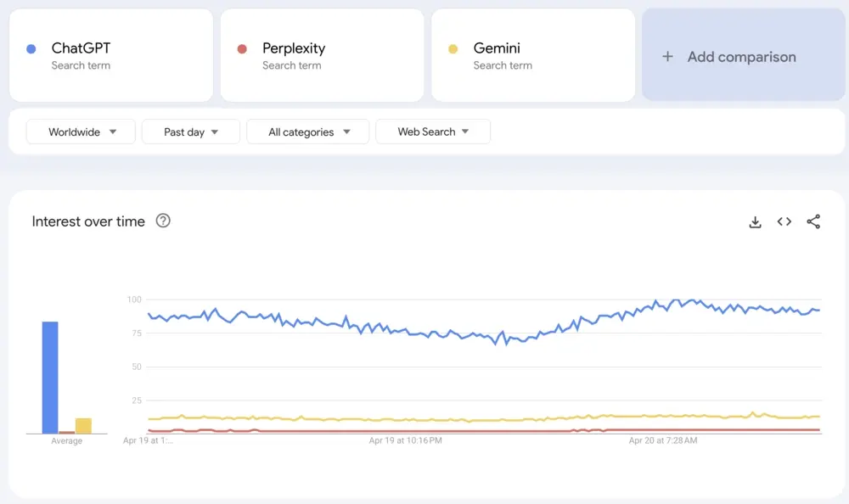Click the blue ChatGPT average bar
The image size is (849, 504).
48,378
